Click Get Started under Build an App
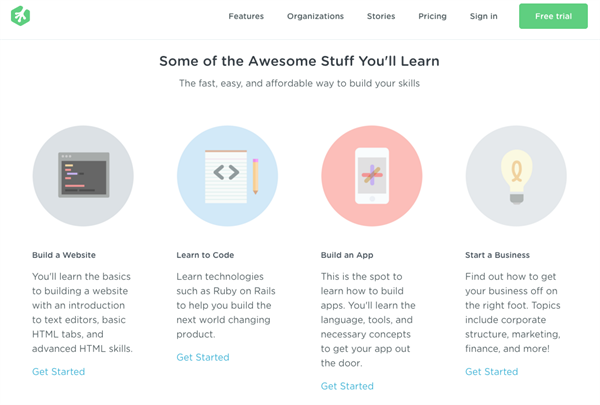This screenshot has height=405, width=600. pos(347,386)
